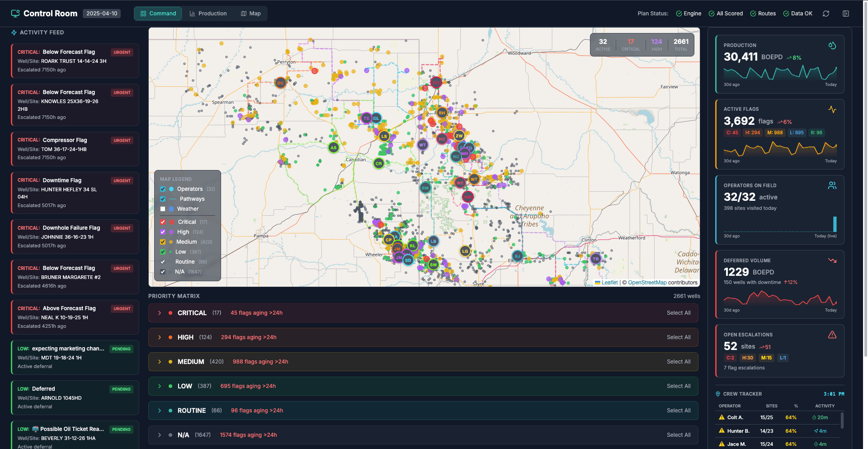Click the Crew Tracker scrollbar
The height and width of the screenshot is (449, 868).
click(x=842, y=421)
